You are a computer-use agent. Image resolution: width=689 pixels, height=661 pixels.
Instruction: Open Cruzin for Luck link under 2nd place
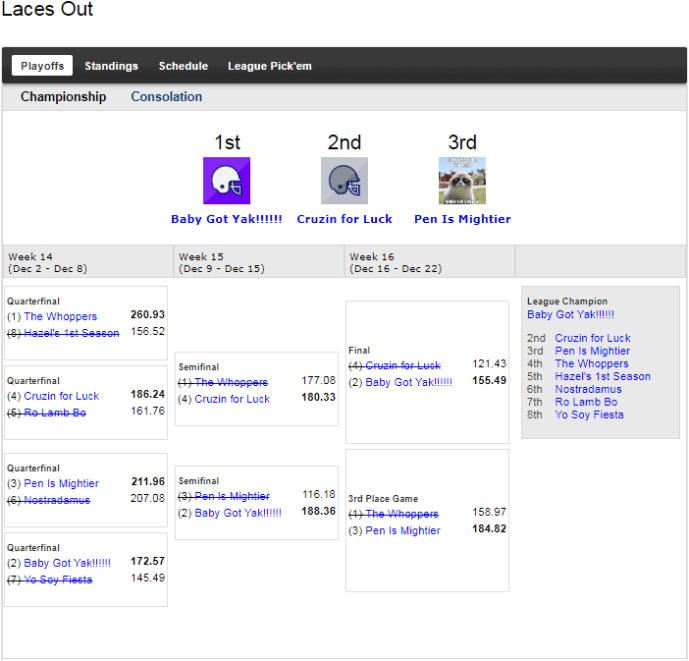[344, 219]
